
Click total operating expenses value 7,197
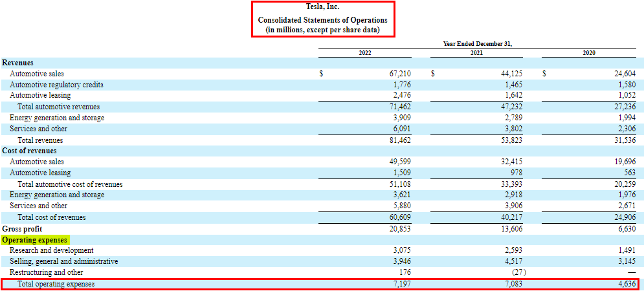coord(402,284)
